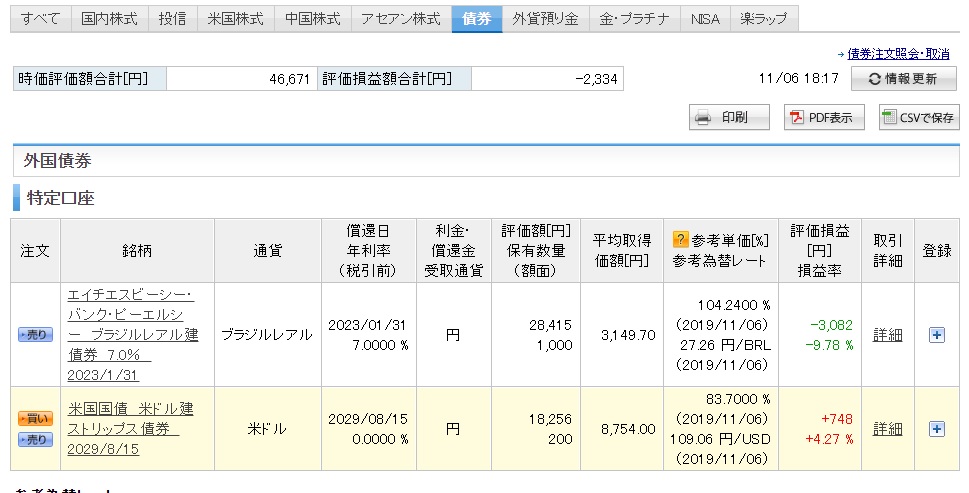969x493 pixels.
Task: Open the 米国株式 tab
Action: pyautogui.click(x=235, y=19)
